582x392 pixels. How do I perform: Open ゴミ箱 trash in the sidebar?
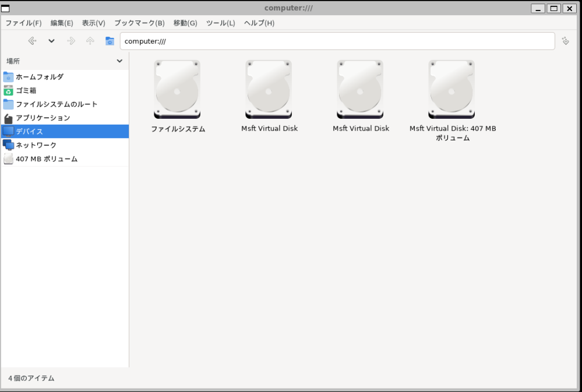click(x=27, y=90)
